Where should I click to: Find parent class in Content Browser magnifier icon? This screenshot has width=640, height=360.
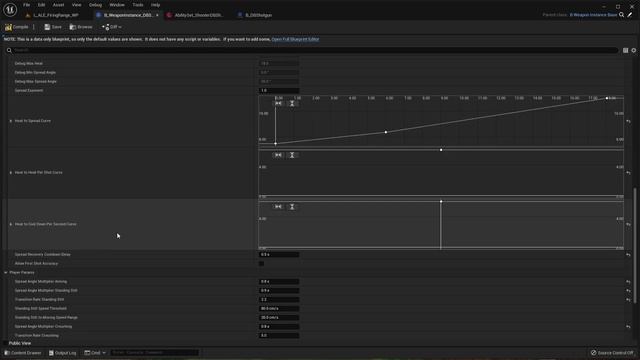[x=621, y=15]
